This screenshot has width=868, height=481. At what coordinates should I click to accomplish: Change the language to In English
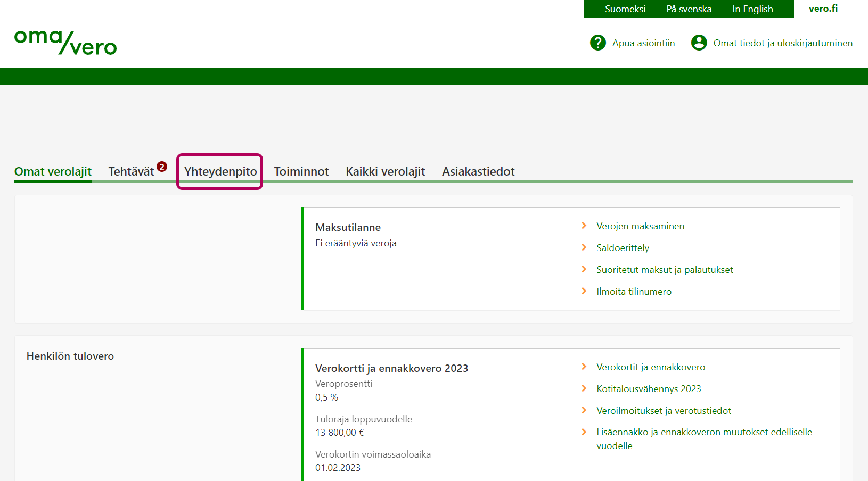click(752, 9)
